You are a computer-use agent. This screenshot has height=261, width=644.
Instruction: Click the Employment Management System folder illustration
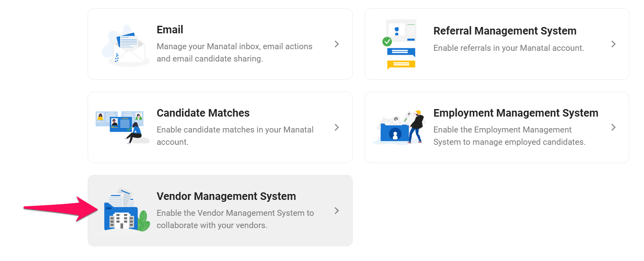click(398, 127)
